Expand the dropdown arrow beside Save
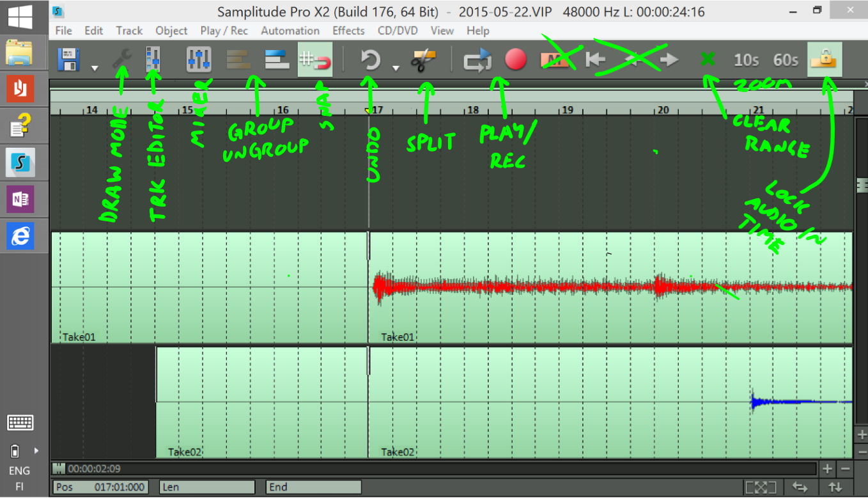 click(95, 68)
